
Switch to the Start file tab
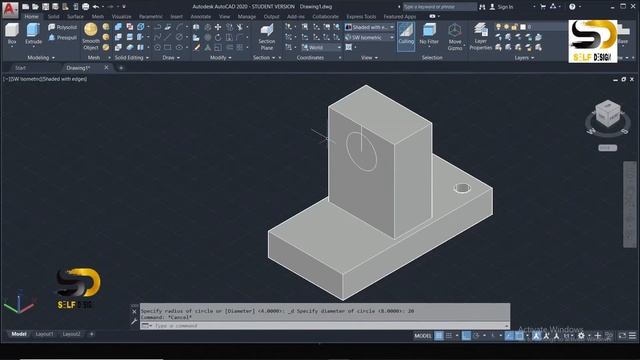click(20, 68)
